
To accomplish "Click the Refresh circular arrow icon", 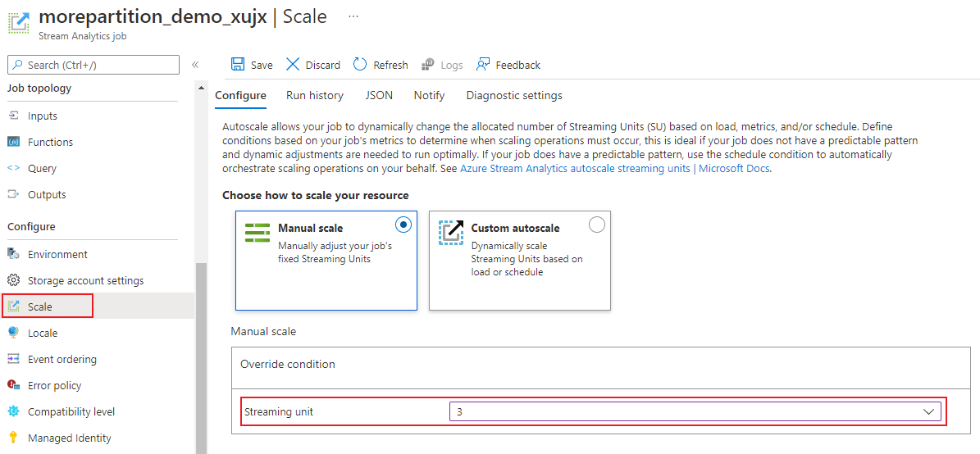I will (x=360, y=65).
